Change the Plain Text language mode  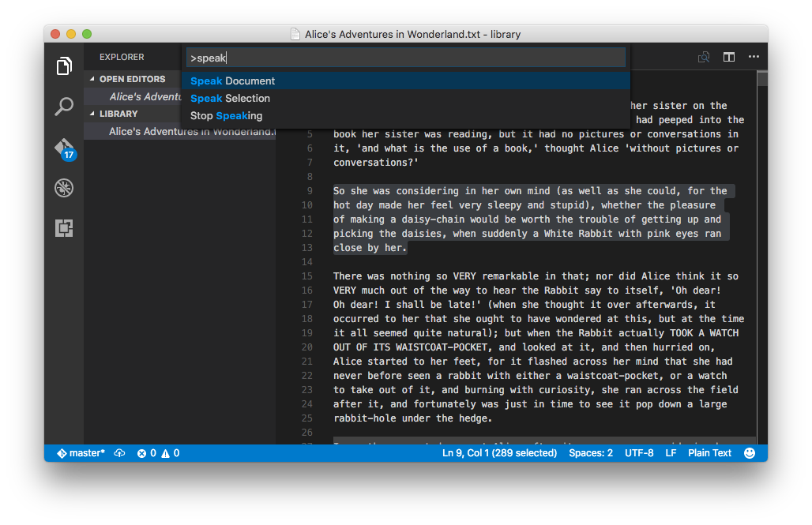click(x=709, y=453)
